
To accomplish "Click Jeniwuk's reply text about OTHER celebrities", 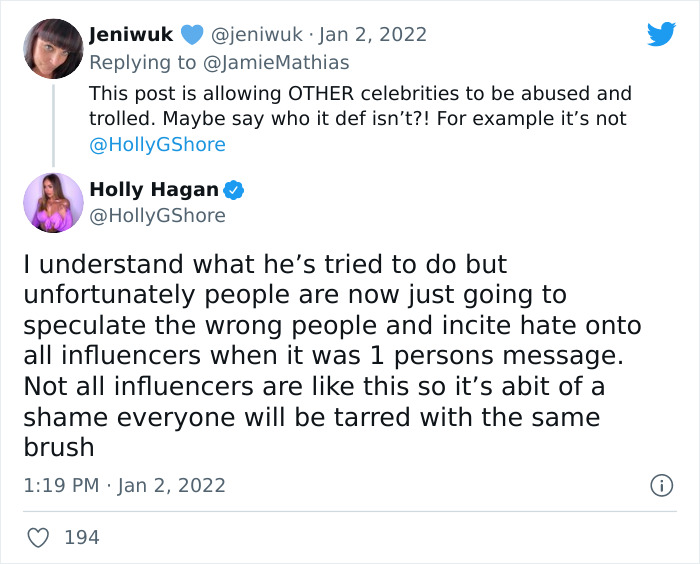I will [360, 106].
